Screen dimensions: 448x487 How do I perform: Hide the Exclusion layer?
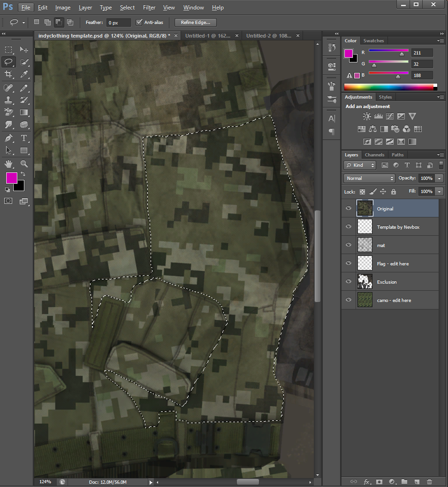tap(349, 282)
